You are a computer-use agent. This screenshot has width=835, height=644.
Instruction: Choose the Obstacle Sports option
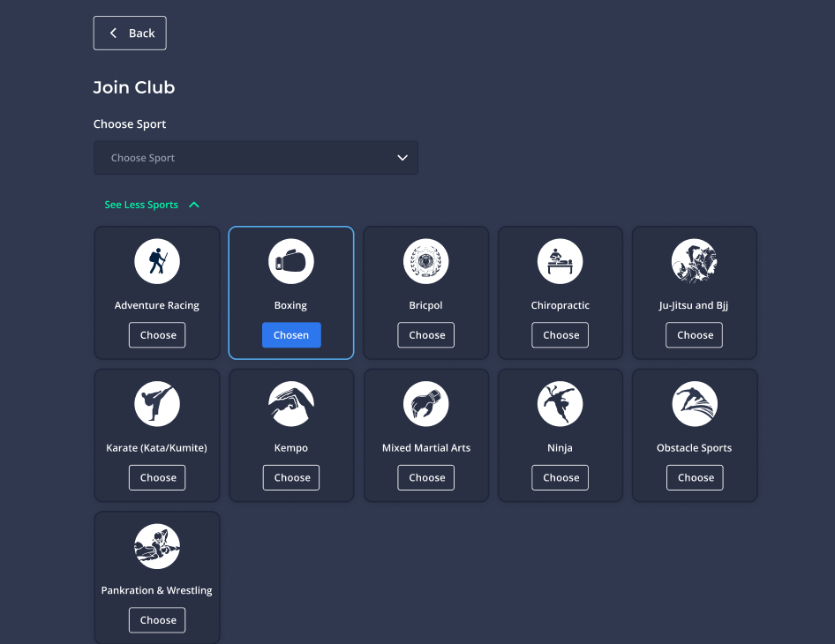(695, 478)
